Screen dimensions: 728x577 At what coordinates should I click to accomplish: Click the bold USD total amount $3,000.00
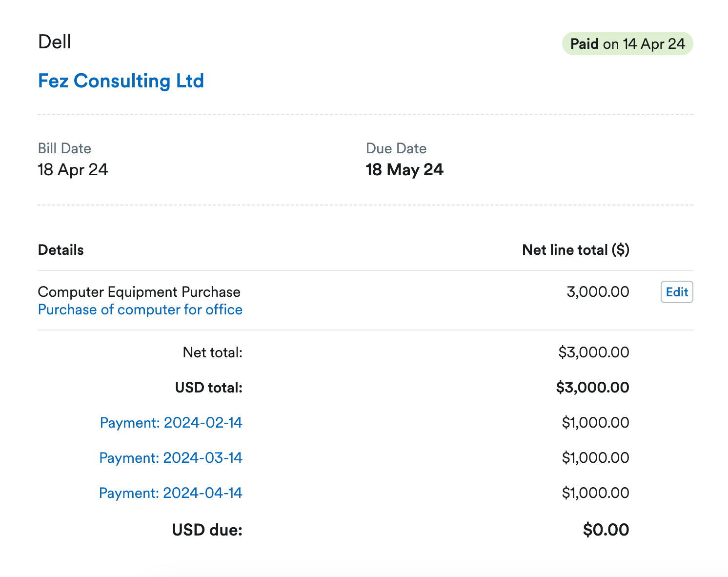point(593,388)
